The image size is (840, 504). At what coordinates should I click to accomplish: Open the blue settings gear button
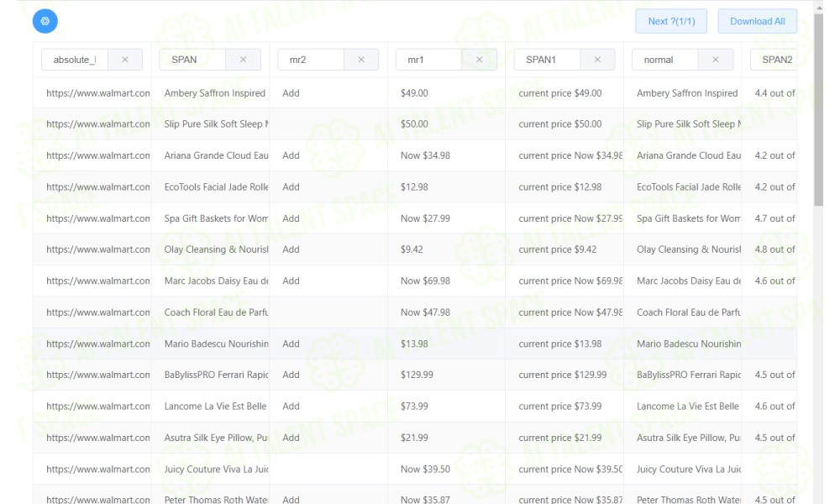pyautogui.click(x=45, y=21)
